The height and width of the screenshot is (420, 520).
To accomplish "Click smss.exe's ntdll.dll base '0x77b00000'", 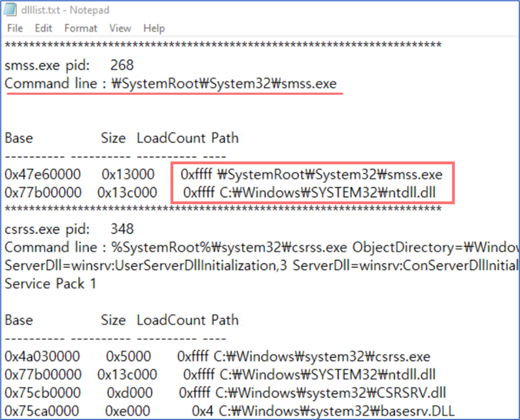I will coord(43,192).
